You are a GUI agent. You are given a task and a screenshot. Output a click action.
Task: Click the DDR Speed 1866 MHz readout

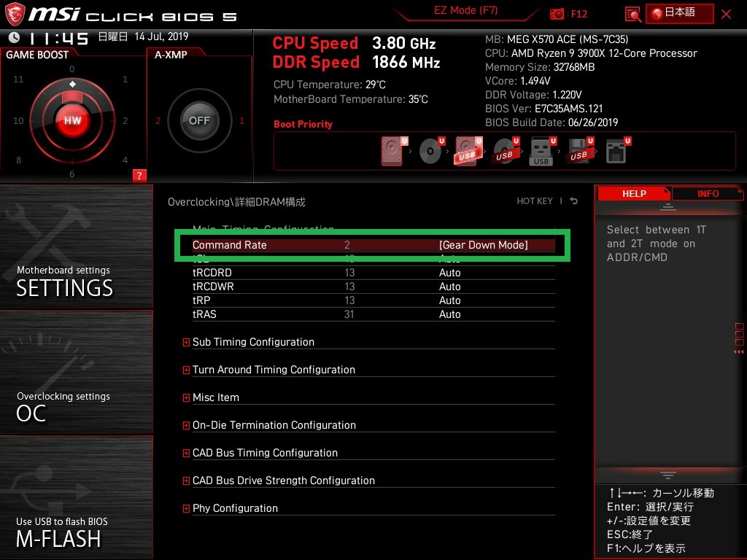(356, 63)
